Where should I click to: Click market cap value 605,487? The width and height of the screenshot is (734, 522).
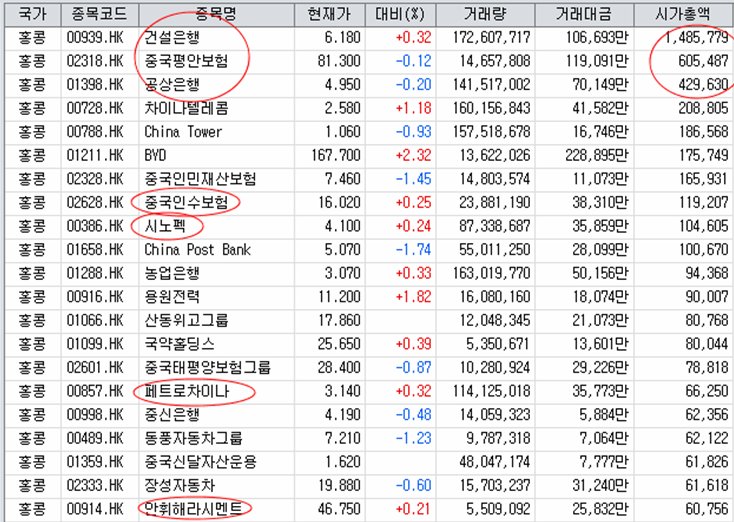[704, 61]
